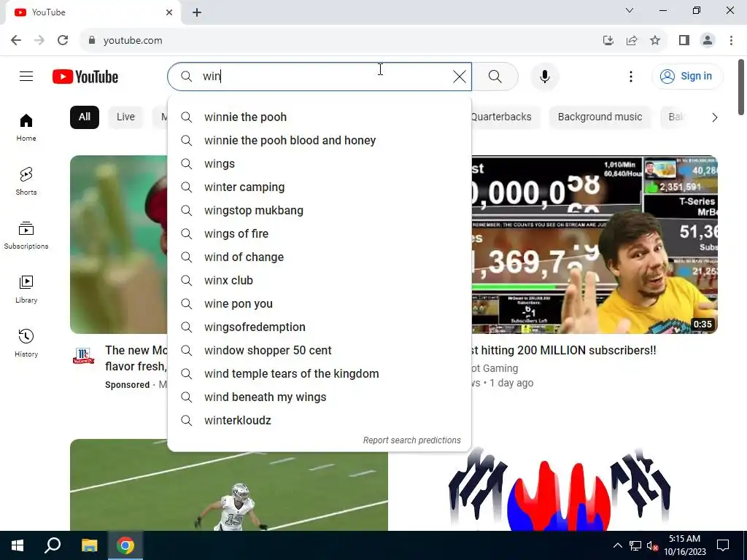747x560 pixels.
Task: Choose suggestion "wind beneath my wings"
Action: point(320,397)
